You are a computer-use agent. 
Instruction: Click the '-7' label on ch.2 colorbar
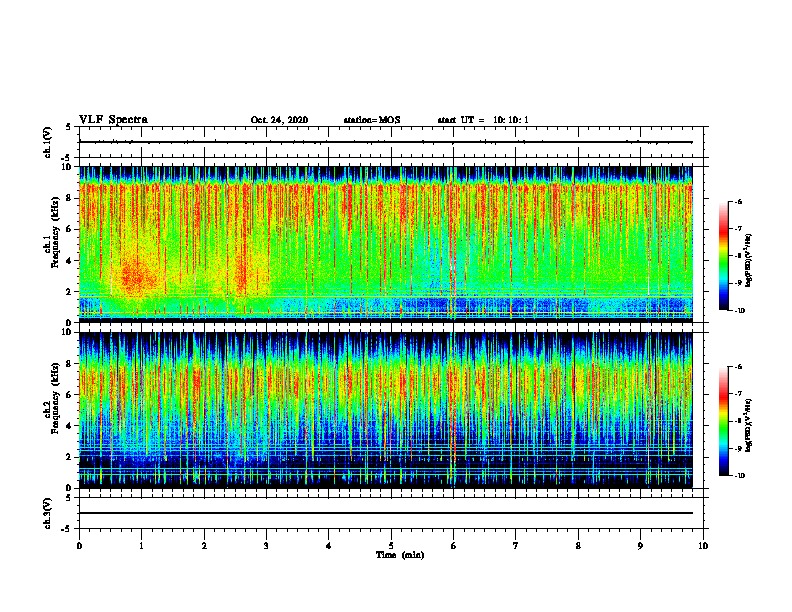737,393
